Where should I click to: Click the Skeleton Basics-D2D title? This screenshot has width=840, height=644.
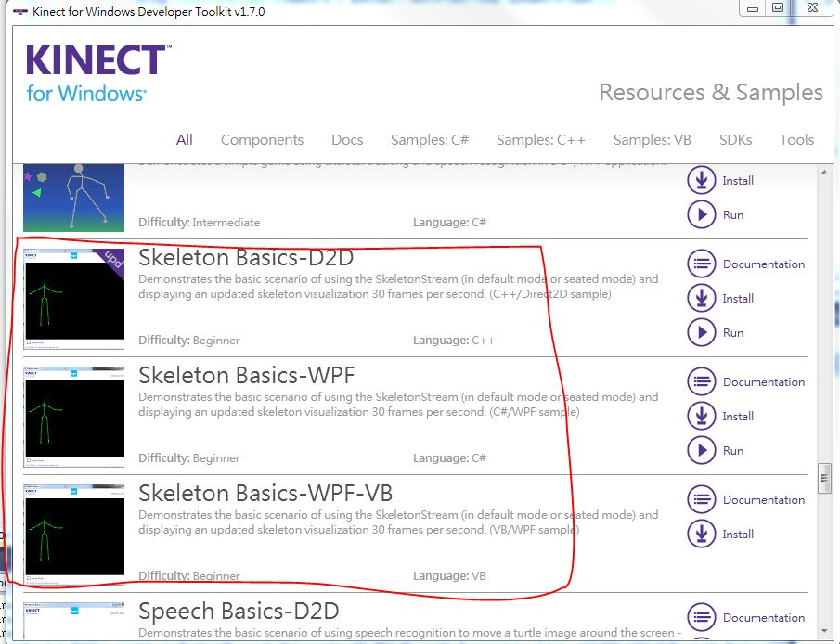(x=246, y=258)
